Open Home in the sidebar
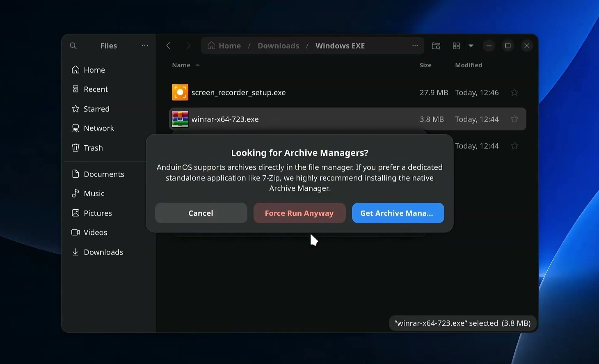 108,70
